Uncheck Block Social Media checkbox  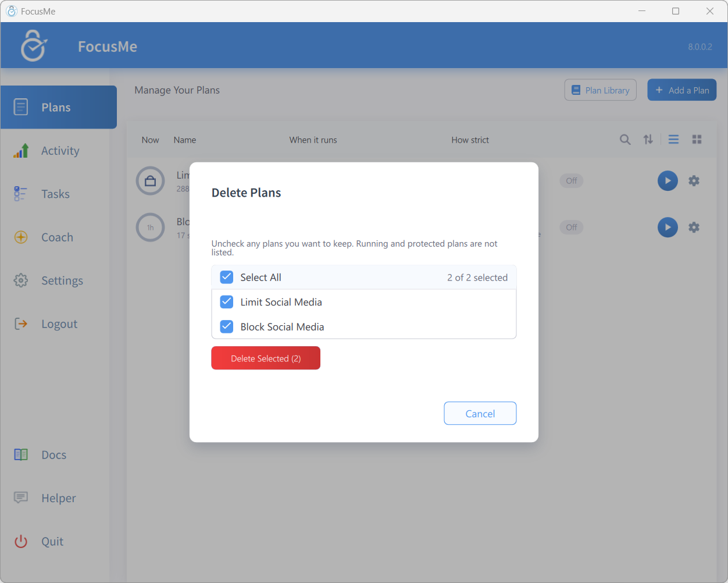click(x=227, y=327)
